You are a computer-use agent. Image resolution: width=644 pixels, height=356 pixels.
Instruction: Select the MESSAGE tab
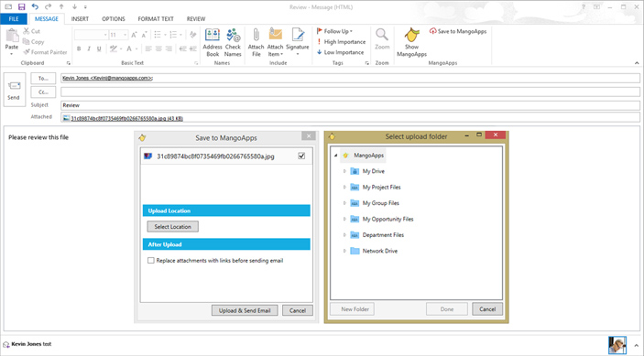[x=47, y=19]
